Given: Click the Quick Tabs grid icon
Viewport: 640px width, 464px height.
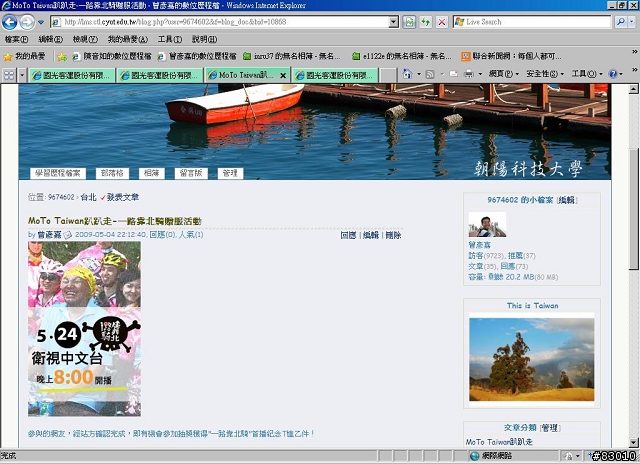Looking at the screenshot, I should (x=9, y=75).
